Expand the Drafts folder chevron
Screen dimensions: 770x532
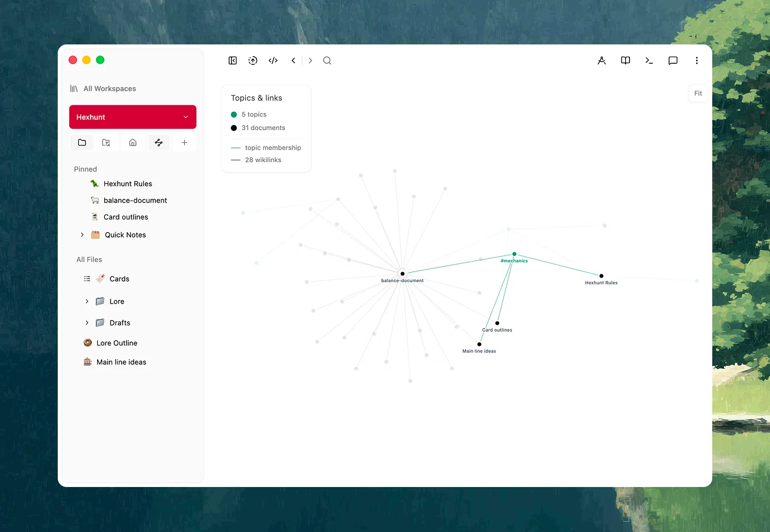pyautogui.click(x=87, y=323)
